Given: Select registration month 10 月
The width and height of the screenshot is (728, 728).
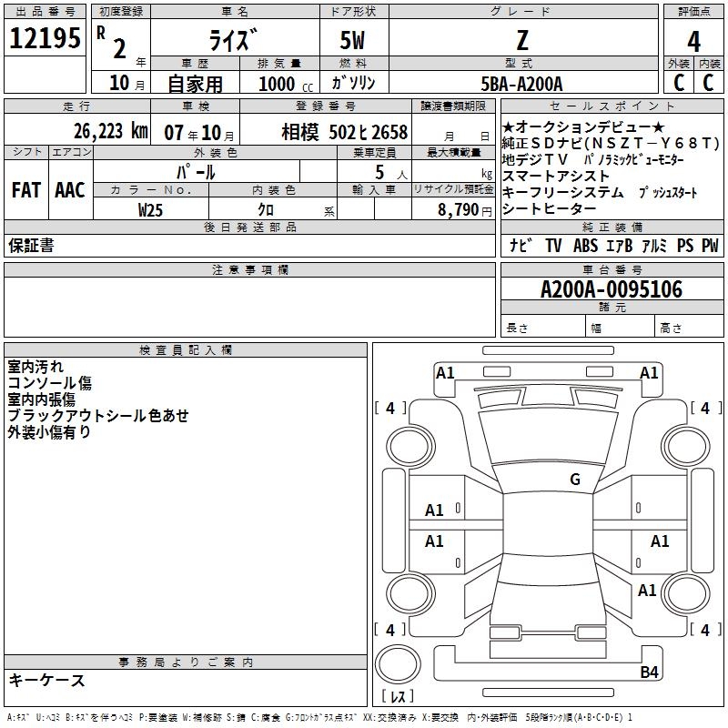Looking at the screenshot, I should click(x=127, y=83).
